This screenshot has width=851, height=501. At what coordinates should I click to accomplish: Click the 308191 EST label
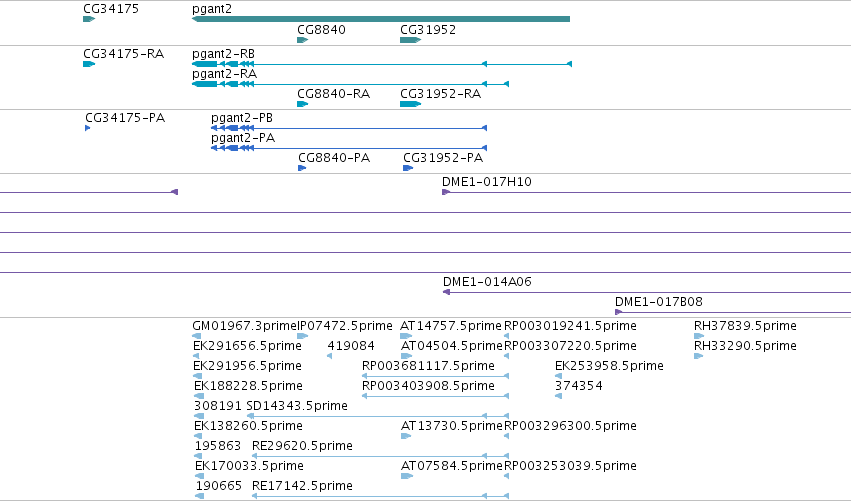[218, 406]
